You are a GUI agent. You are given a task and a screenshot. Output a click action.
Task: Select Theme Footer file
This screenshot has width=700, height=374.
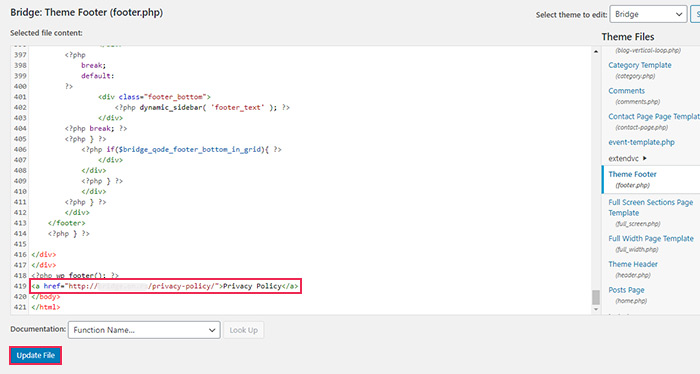[632, 175]
